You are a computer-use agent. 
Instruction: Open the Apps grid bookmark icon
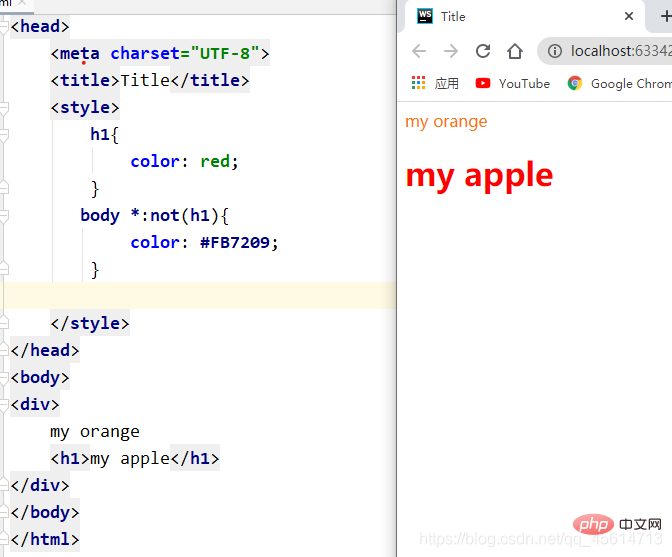click(418, 83)
